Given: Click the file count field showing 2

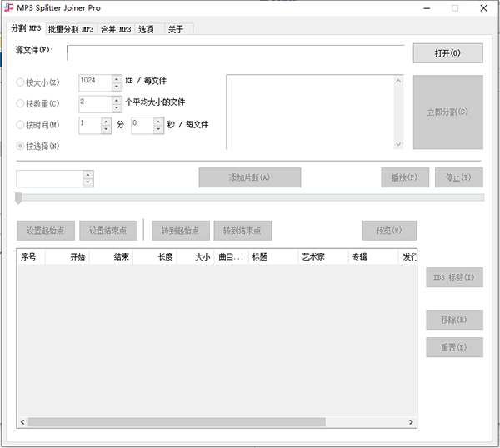Looking at the screenshot, I should point(95,104).
